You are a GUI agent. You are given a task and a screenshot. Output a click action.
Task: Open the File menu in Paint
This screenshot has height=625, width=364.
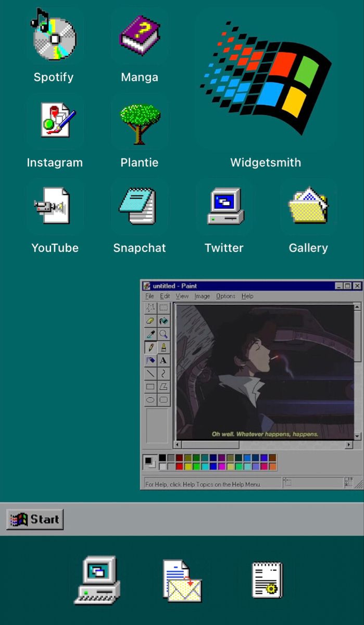(x=149, y=296)
